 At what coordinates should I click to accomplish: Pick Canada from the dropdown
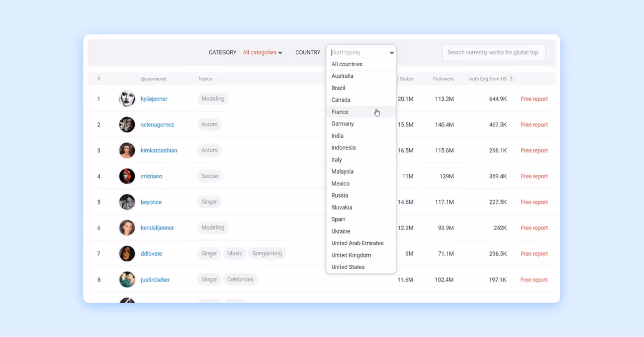[x=361, y=100]
